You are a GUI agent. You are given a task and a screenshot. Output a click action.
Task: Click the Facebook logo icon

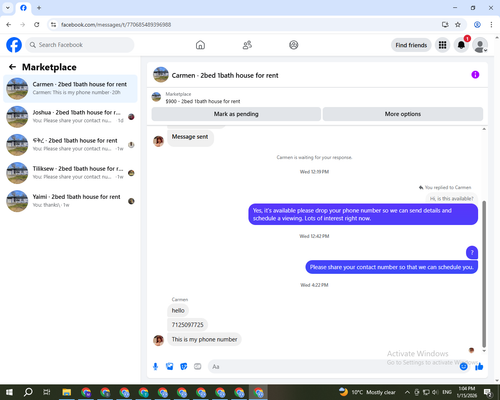point(14,45)
